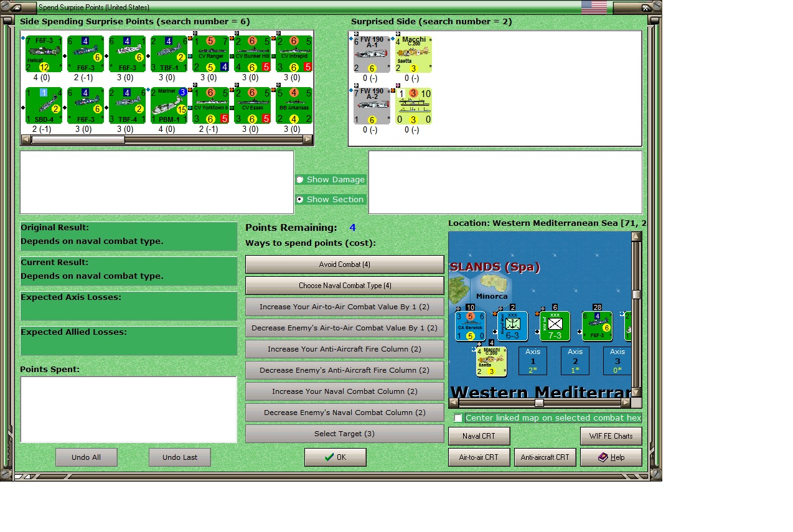
Task: Open the Anti-aircraft CRT chart
Action: point(545,457)
